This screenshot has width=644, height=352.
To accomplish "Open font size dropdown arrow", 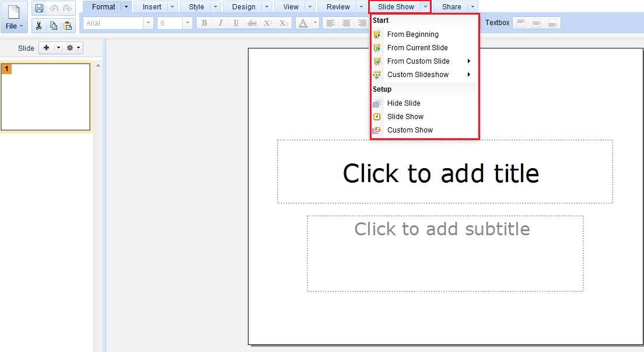I will [187, 23].
